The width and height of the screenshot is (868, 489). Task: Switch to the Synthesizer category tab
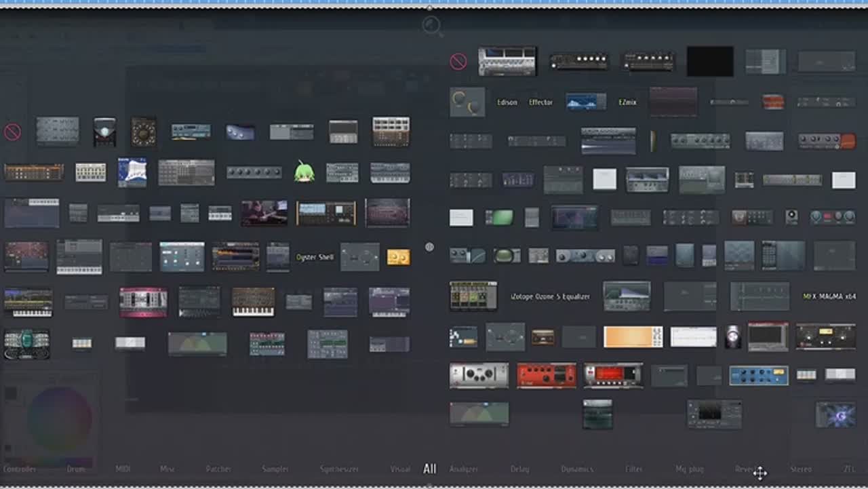click(x=339, y=469)
